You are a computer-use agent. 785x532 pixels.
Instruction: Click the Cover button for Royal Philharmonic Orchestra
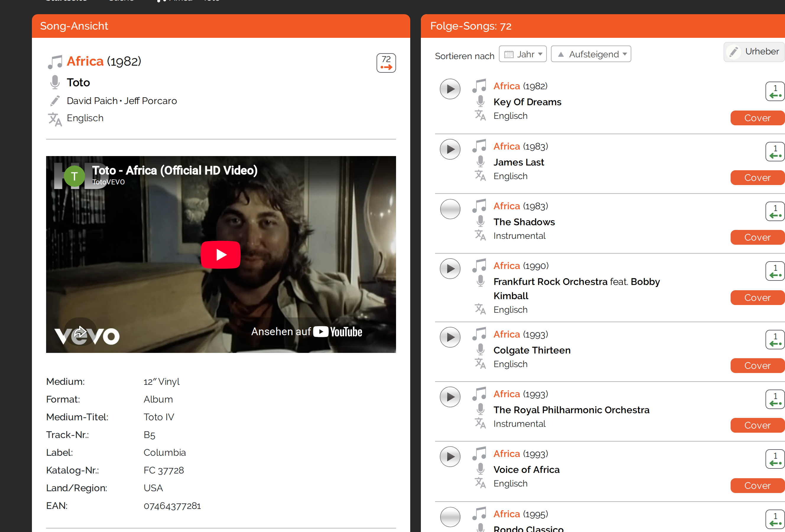(x=758, y=425)
